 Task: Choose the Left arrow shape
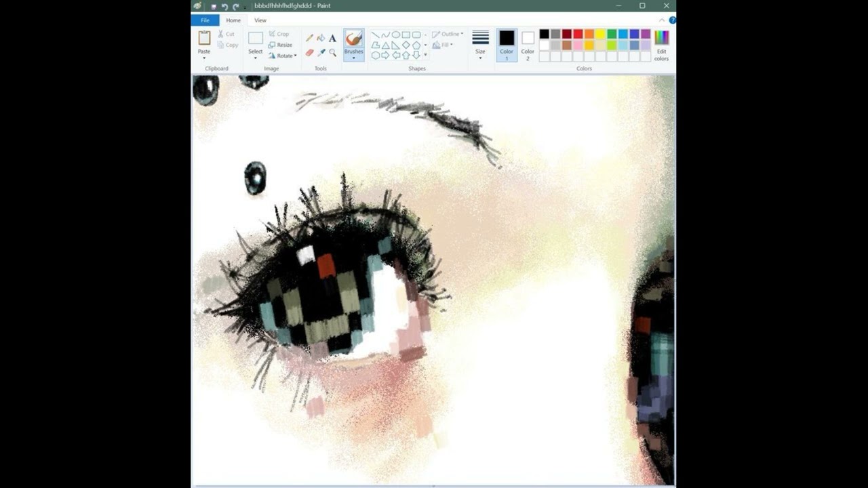tap(396, 56)
